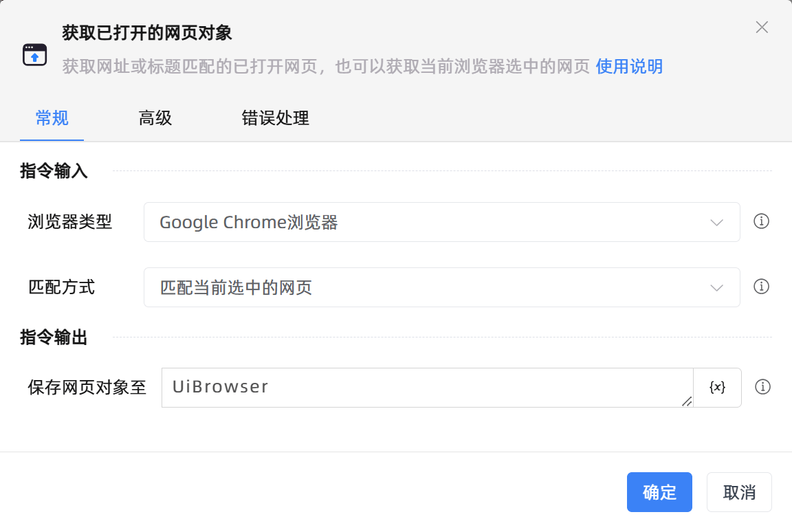This screenshot has height=532, width=792.
Task: Click the 浏览器类型 field label
Action: 70,222
